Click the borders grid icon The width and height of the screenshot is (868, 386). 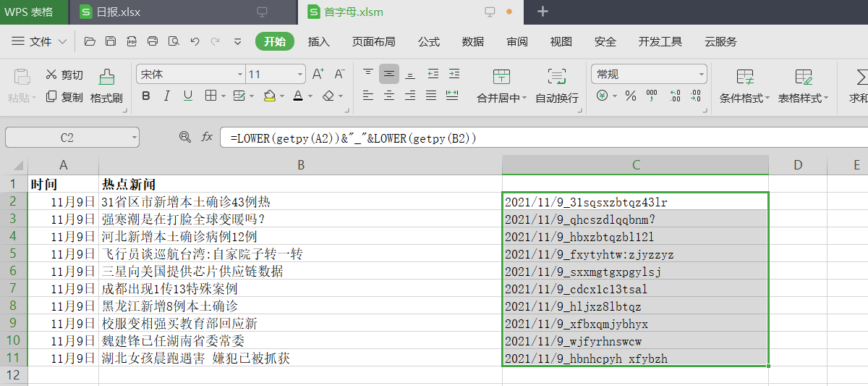pyautogui.click(x=210, y=96)
